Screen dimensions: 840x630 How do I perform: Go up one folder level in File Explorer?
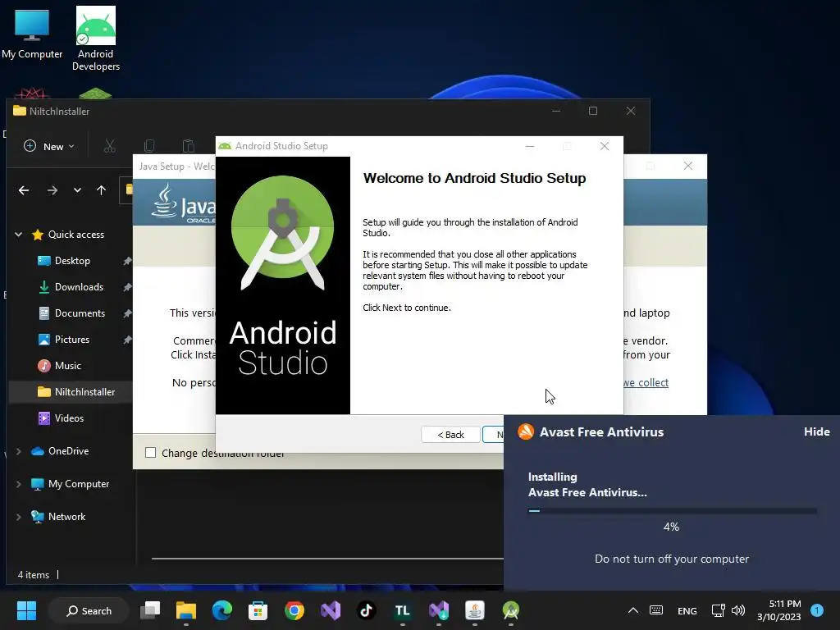click(x=101, y=190)
